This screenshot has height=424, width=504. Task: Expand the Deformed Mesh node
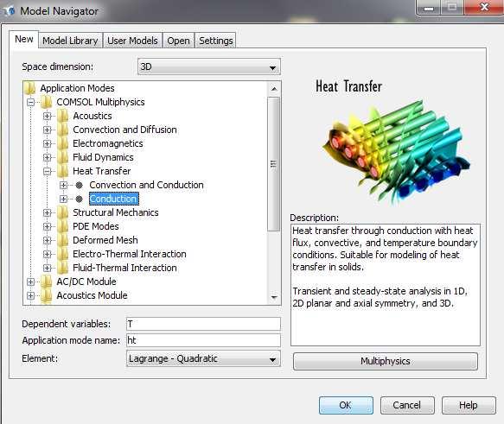click(x=48, y=240)
